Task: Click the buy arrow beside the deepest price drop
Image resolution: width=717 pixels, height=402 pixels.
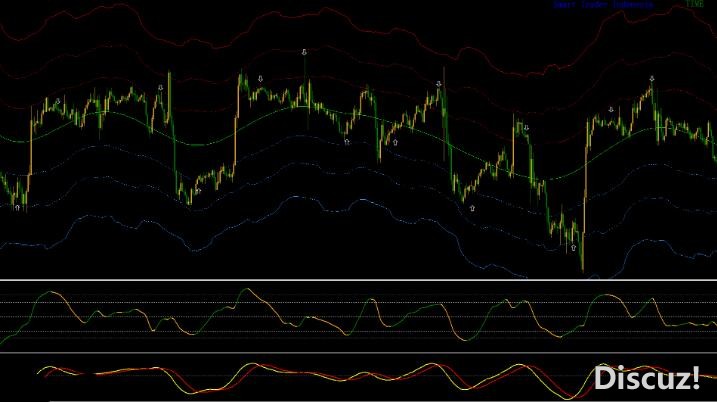Action: (573, 248)
